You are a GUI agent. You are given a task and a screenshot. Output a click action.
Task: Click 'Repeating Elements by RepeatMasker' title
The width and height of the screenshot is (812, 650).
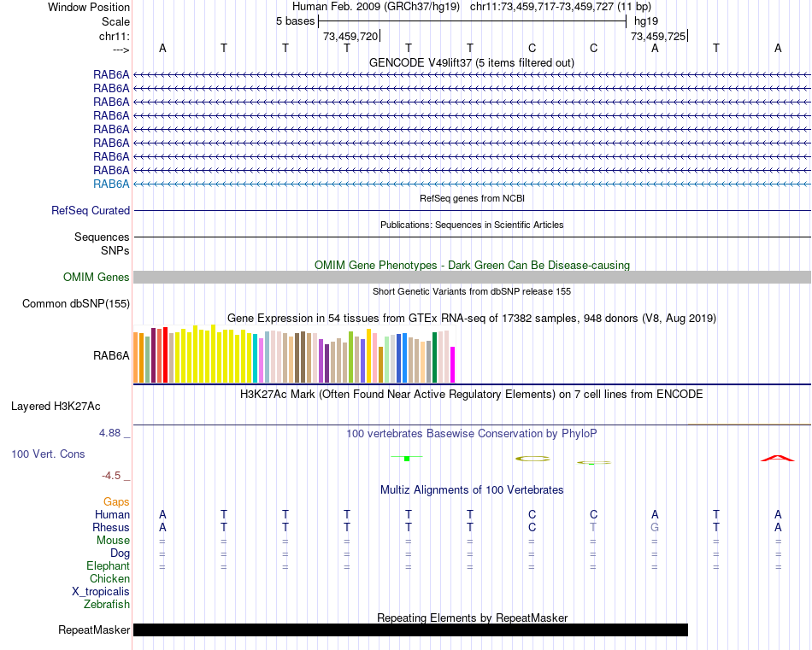(473, 618)
